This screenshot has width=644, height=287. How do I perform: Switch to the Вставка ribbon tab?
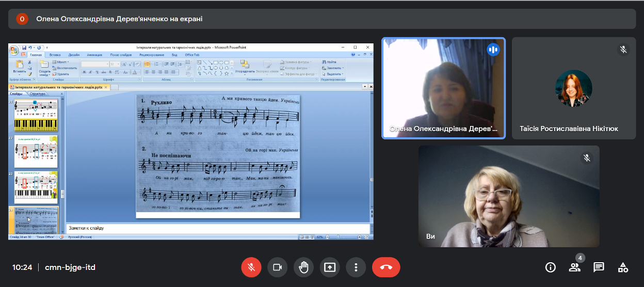[x=55, y=55]
